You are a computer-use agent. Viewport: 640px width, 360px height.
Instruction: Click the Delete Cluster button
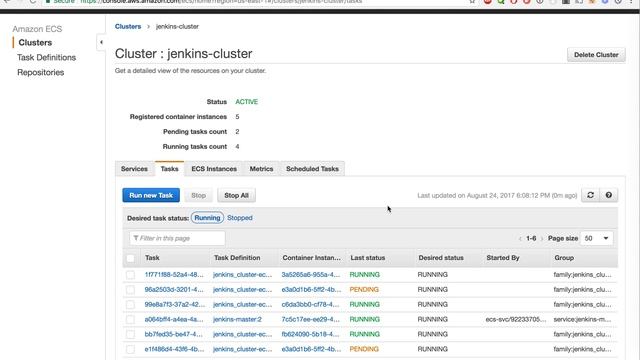[x=596, y=55]
